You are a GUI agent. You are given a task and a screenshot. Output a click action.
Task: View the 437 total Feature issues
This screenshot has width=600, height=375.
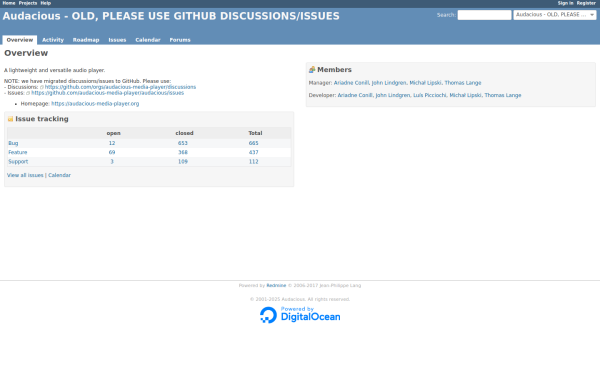coord(253,152)
